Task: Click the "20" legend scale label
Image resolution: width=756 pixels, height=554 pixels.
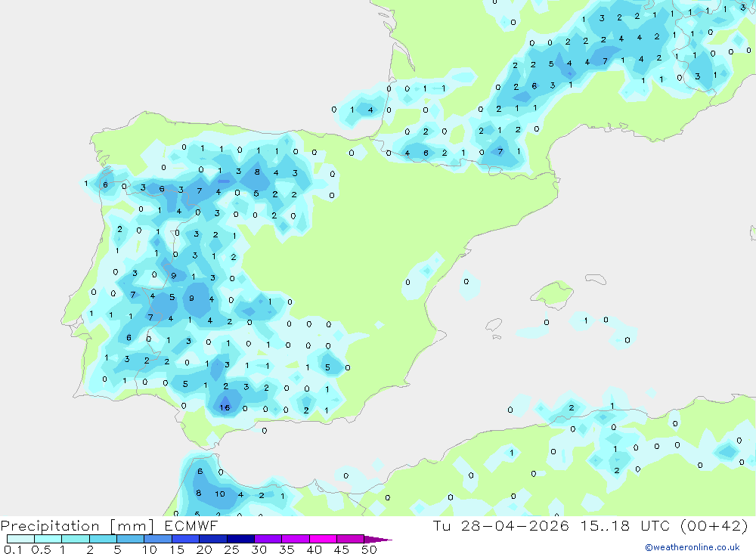Action: [204, 549]
